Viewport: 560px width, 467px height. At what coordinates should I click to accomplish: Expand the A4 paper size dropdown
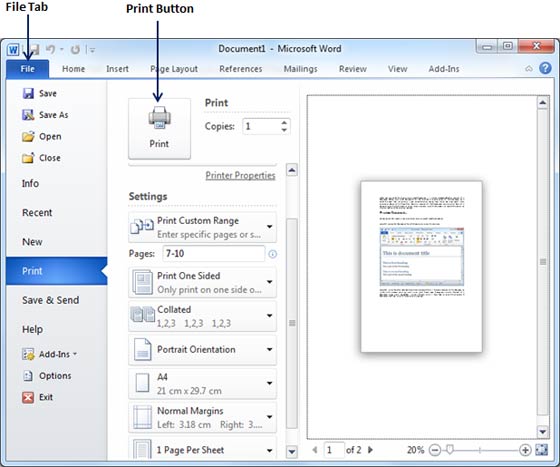pos(202,384)
